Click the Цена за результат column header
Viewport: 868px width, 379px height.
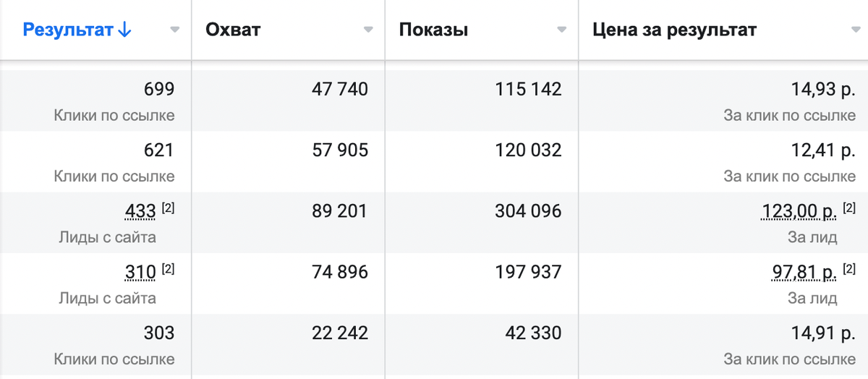tap(674, 30)
